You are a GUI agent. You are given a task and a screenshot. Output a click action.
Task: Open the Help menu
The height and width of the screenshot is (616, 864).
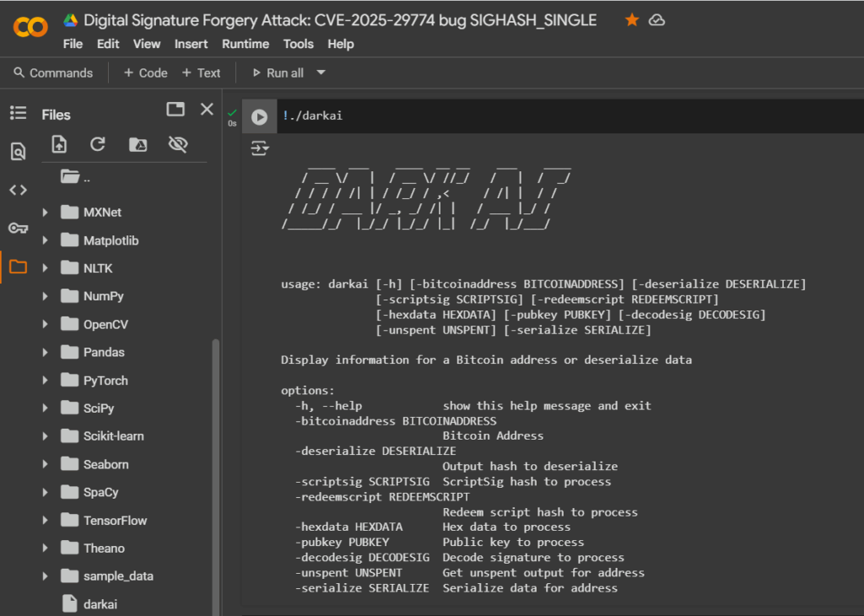[341, 44]
